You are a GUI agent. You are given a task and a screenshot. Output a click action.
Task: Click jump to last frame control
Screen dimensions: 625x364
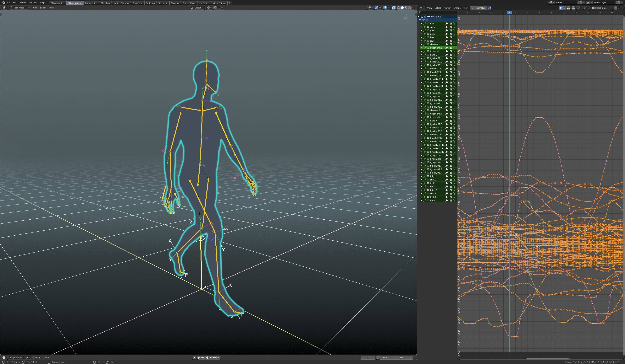click(218, 358)
